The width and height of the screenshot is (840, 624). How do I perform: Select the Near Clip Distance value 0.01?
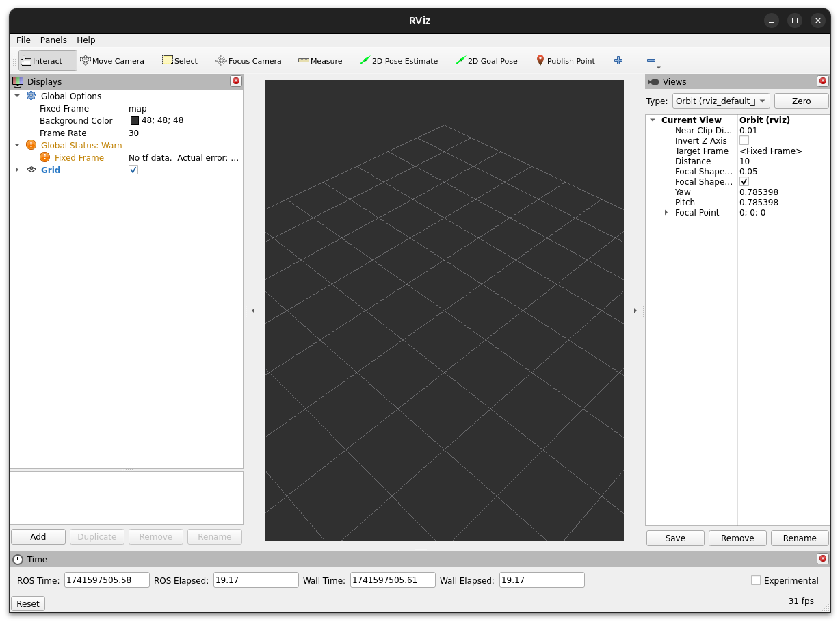click(x=748, y=130)
